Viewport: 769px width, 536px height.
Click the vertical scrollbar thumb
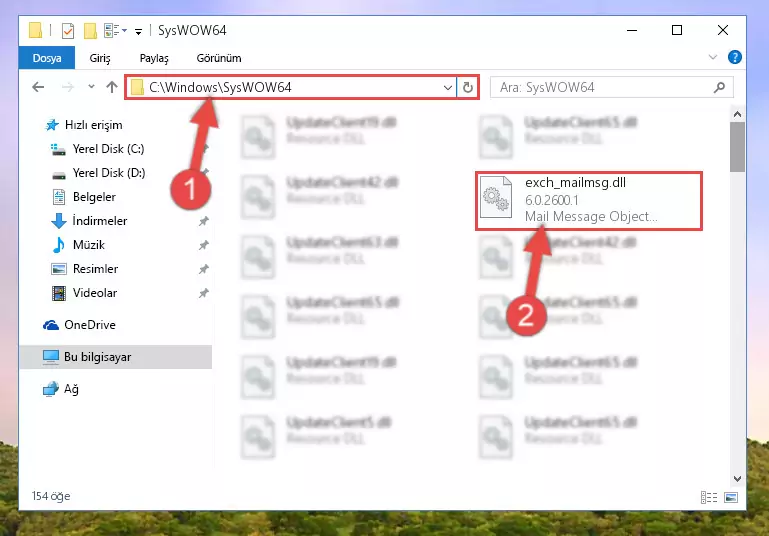point(737,147)
